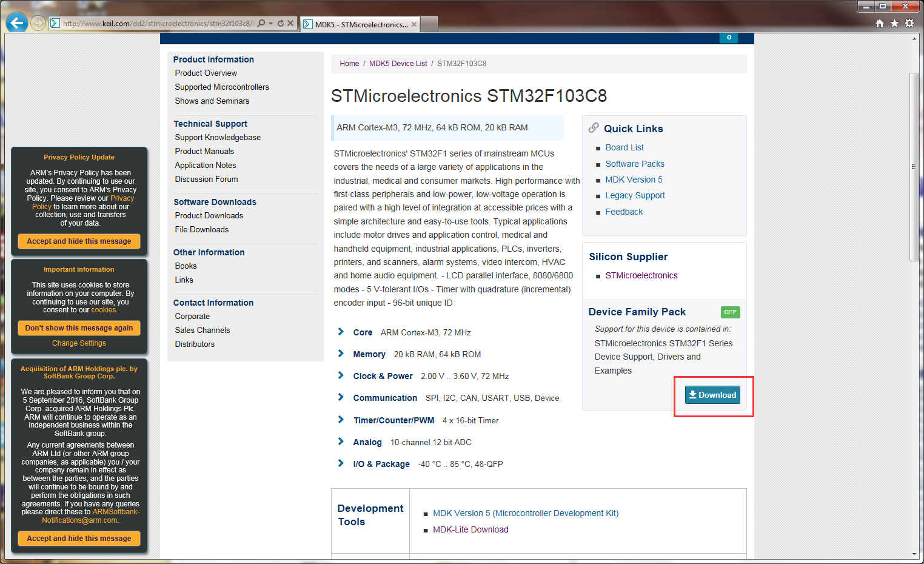Screen dimensions: 924x564
Task: Open the Legacy Support quick link
Action: point(635,195)
